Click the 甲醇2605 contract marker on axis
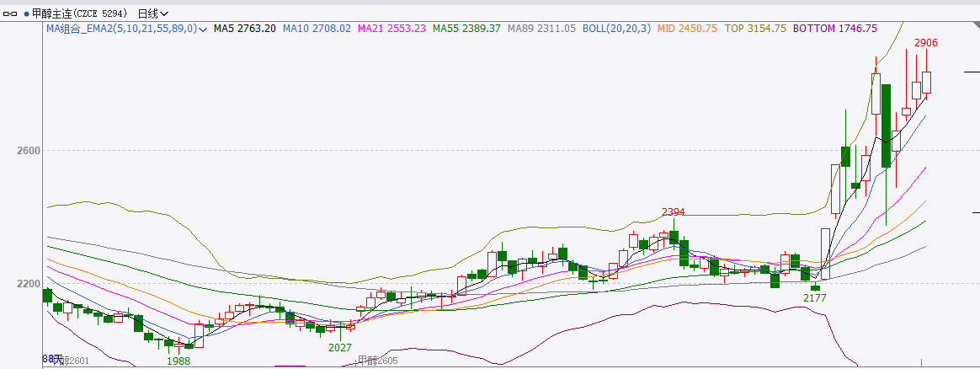The width and height of the screenshot is (980, 369). [376, 361]
